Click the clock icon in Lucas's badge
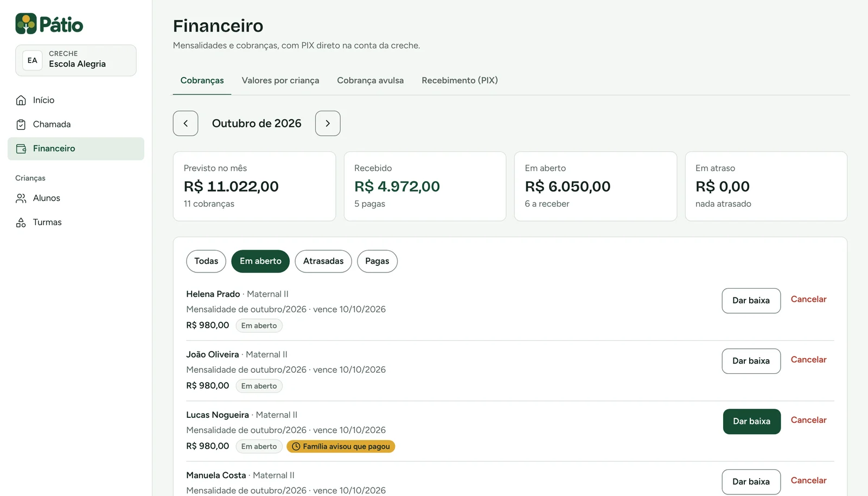The width and height of the screenshot is (868, 496). click(x=296, y=447)
